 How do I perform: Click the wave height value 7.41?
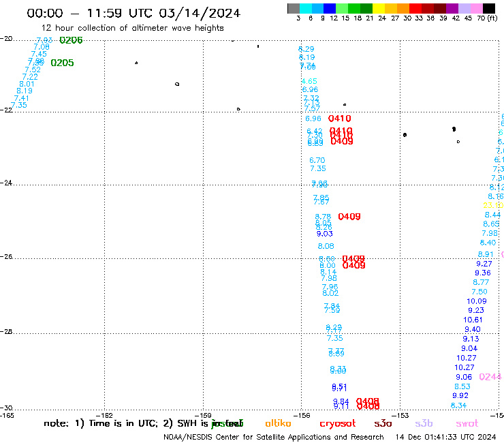pyautogui.click(x=21, y=98)
